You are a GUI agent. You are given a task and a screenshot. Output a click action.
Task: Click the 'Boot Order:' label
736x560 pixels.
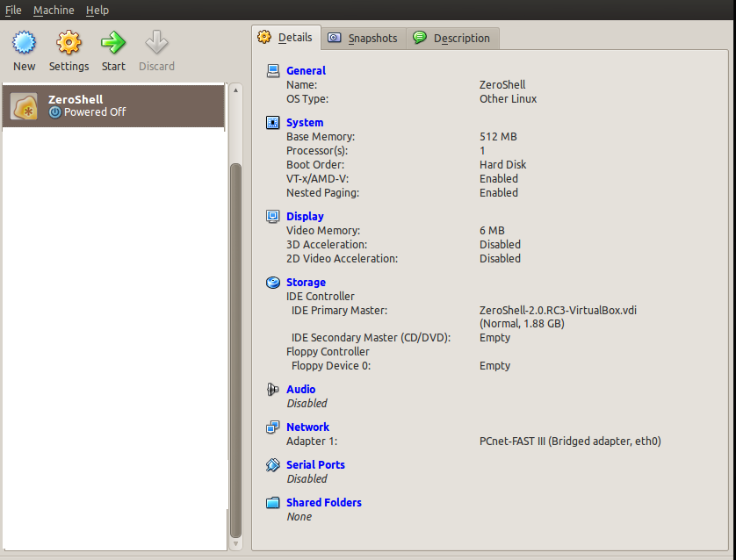(315, 165)
